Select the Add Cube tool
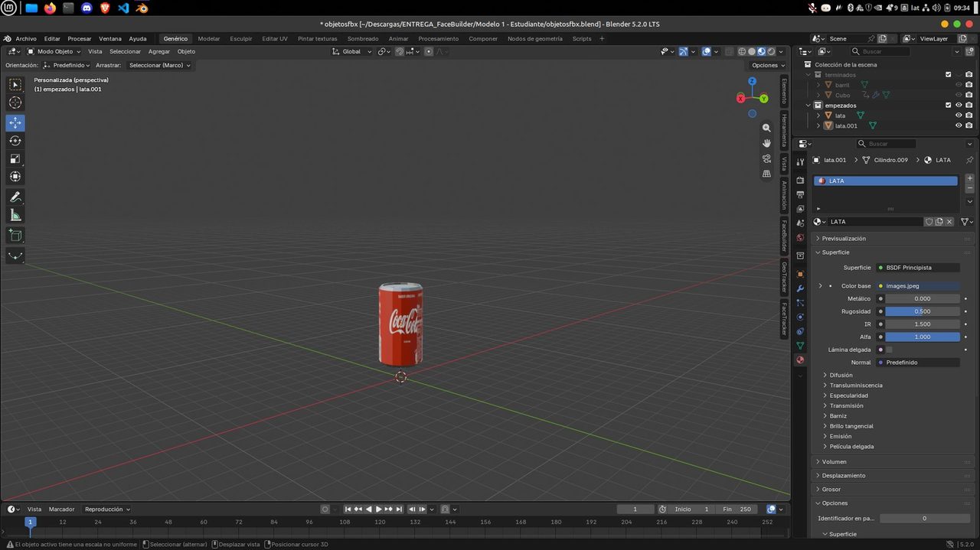Image resolution: width=980 pixels, height=550 pixels. coord(15,236)
